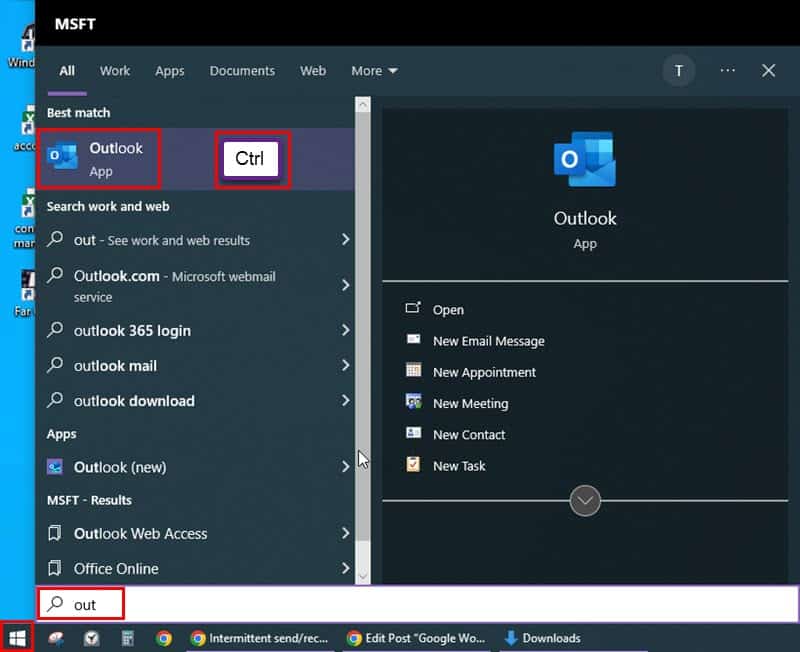The width and height of the screenshot is (800, 652).
Task: Click the scrollbar down arrow
Action: click(363, 576)
